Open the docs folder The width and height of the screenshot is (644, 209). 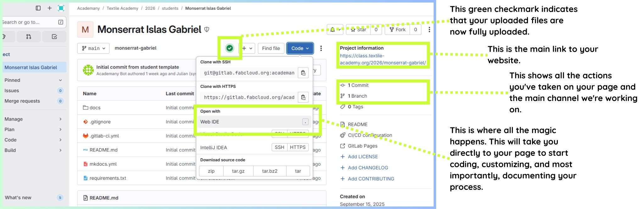(95, 108)
